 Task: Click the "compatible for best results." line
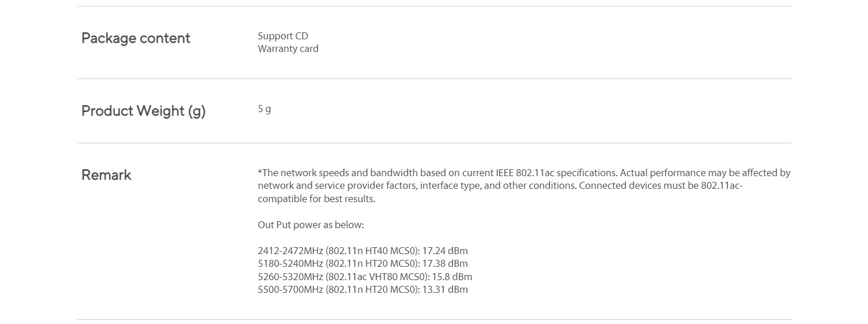pyautogui.click(x=316, y=199)
